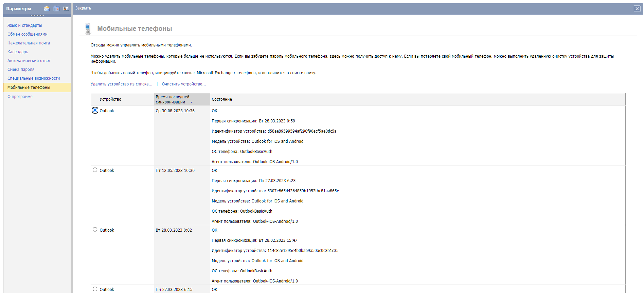Viewport: 644px width, 293px height.
Task: Click the mobile phone icon by the heading
Action: (x=88, y=29)
